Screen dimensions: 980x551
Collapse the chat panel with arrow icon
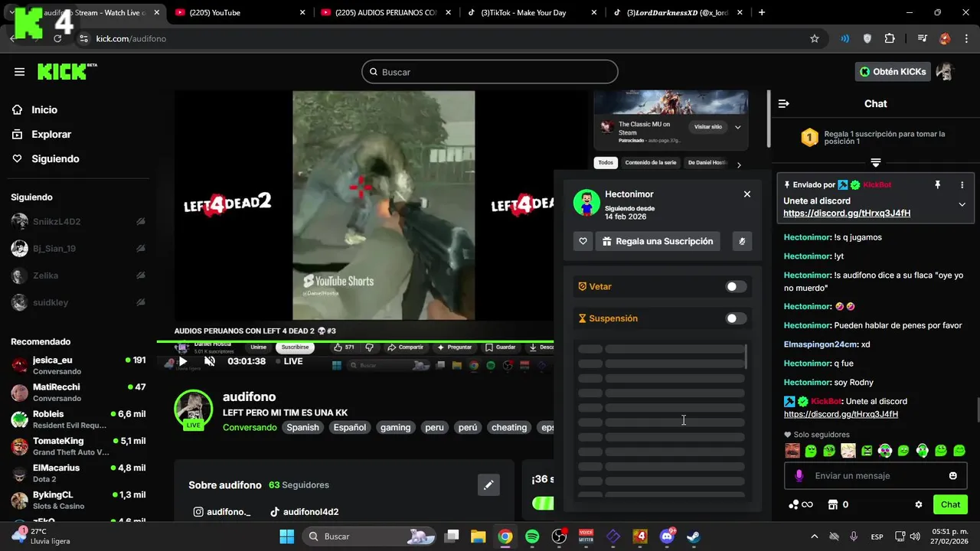coord(784,103)
